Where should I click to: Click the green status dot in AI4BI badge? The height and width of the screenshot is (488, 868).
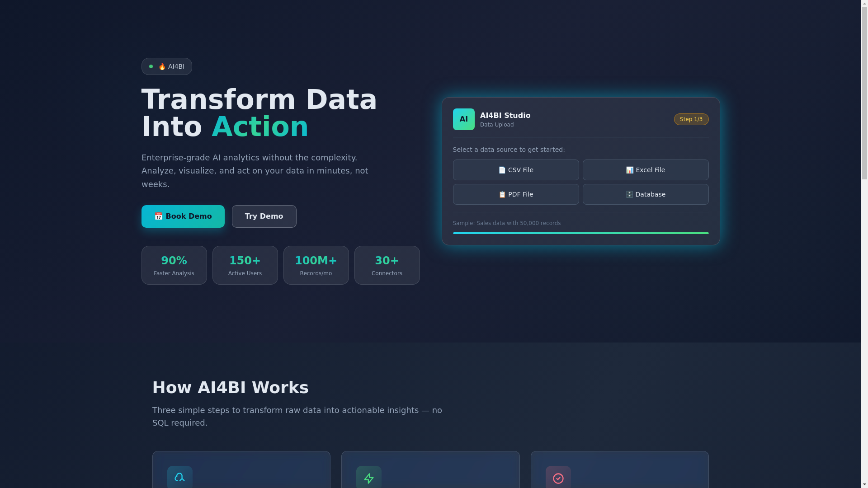(151, 66)
